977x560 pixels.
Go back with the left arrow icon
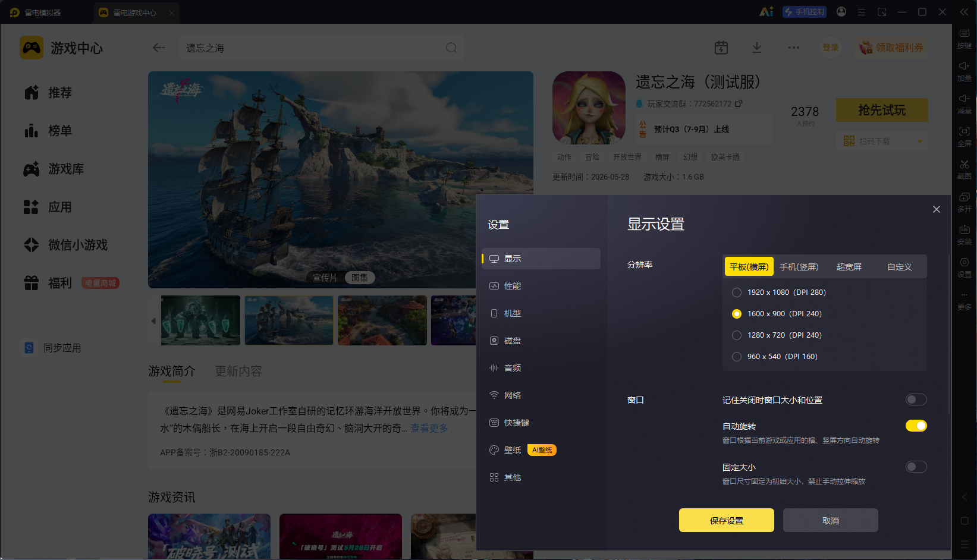158,48
